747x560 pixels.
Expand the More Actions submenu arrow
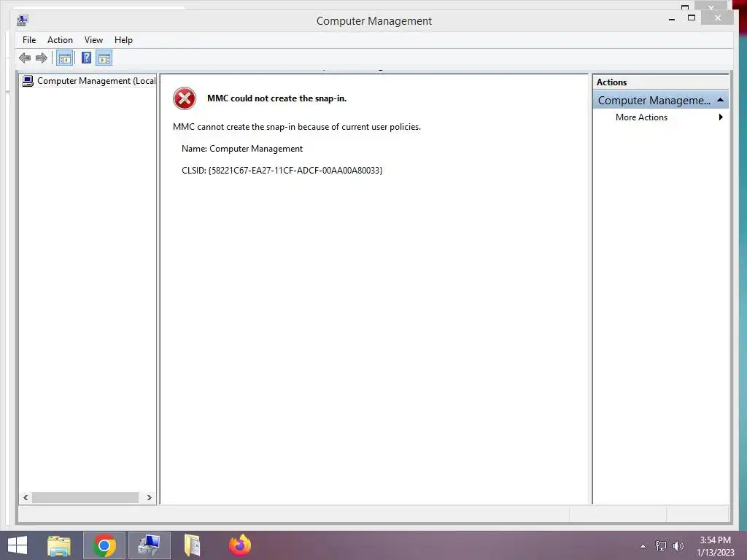(721, 117)
